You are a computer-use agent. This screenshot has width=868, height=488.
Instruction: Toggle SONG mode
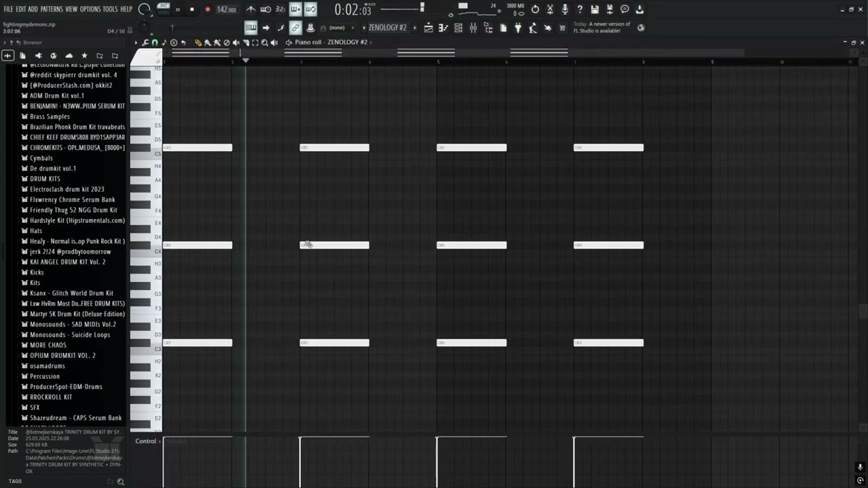[x=163, y=13]
